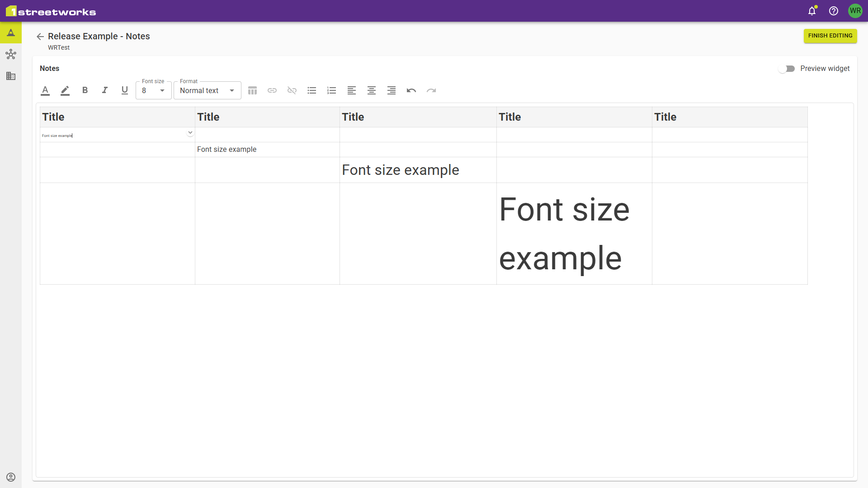Image resolution: width=868 pixels, height=488 pixels.
Task: Open the notifications bell
Action: point(812,11)
